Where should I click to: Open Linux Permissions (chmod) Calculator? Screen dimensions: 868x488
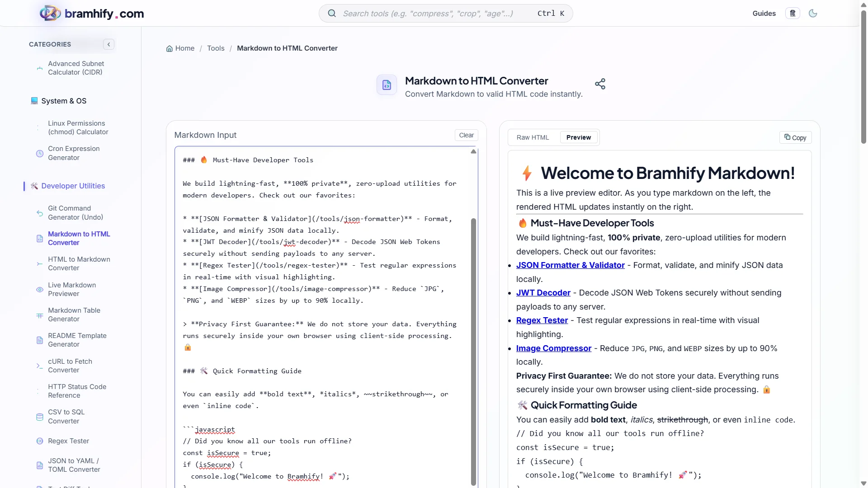(78, 128)
